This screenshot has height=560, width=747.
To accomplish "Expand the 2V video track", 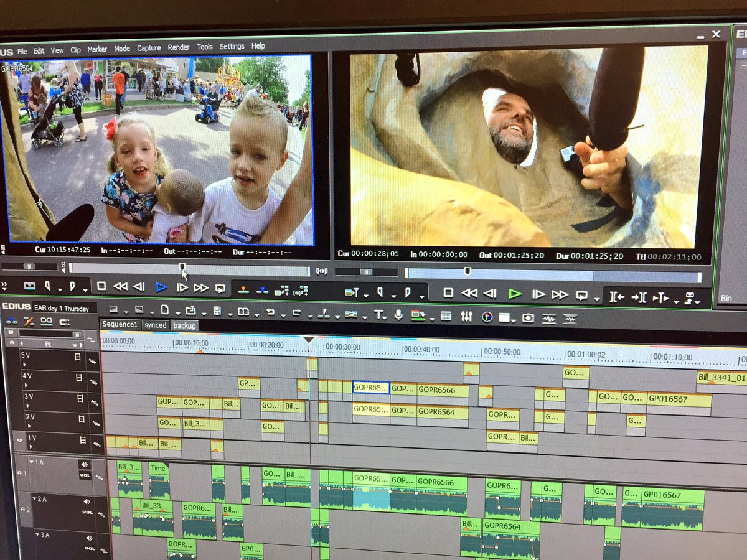I will [29, 427].
